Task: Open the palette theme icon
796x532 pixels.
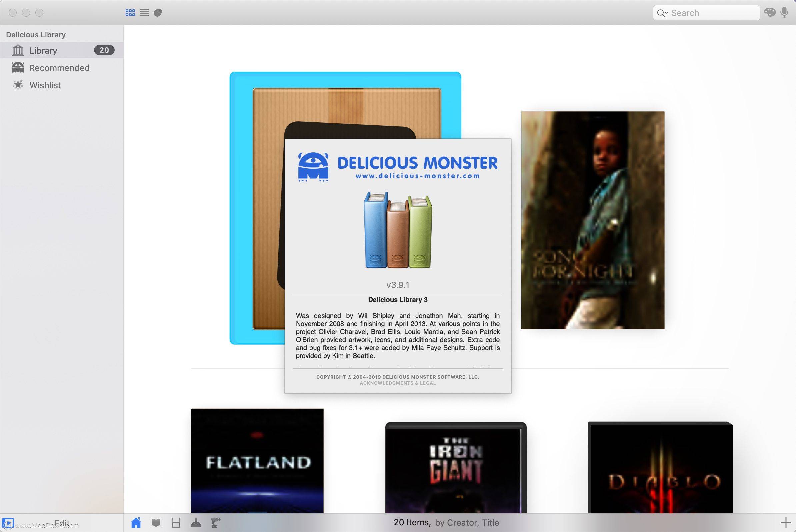Action: 770,13
